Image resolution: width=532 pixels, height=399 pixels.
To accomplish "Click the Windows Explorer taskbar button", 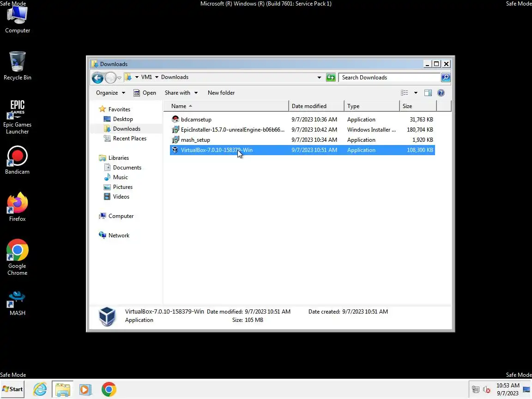I will click(62, 389).
